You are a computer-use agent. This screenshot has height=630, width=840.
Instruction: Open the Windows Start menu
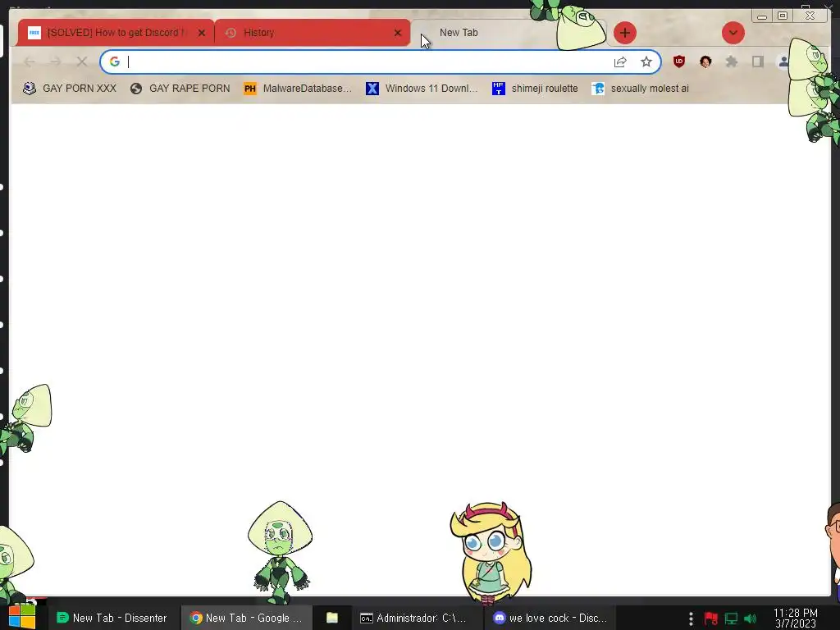pyautogui.click(x=22, y=616)
